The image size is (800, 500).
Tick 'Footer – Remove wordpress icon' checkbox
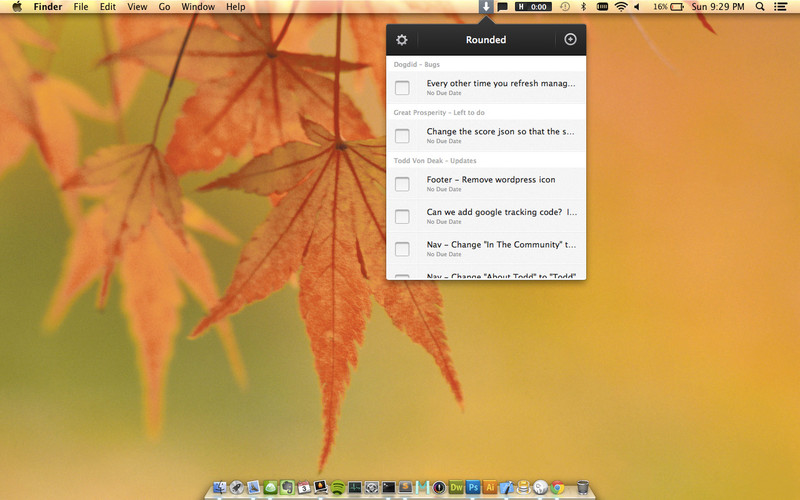[402, 184]
